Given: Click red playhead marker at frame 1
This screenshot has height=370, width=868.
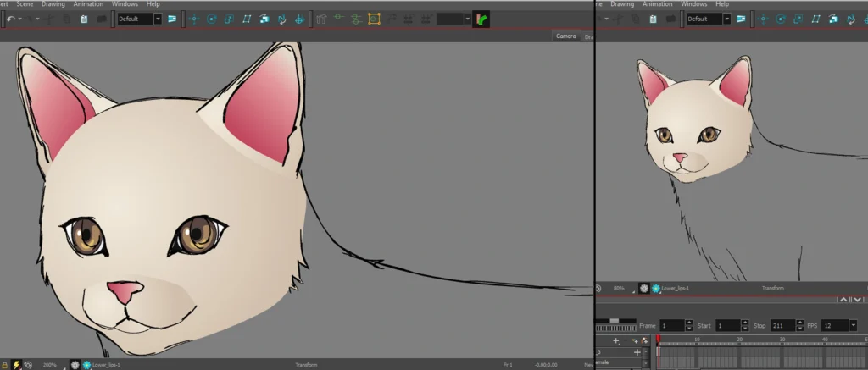Looking at the screenshot, I should 658,339.
